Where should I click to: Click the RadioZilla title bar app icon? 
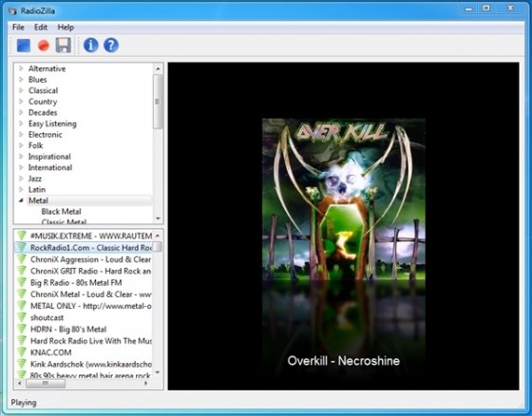(x=12, y=11)
